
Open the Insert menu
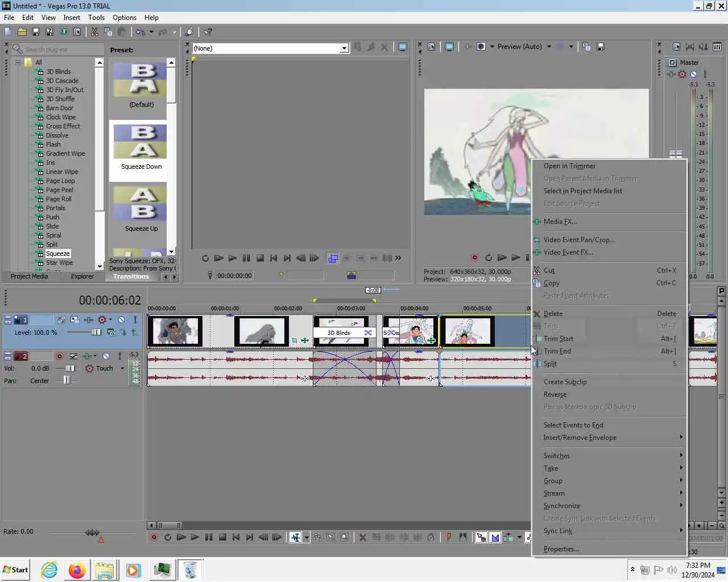point(72,18)
